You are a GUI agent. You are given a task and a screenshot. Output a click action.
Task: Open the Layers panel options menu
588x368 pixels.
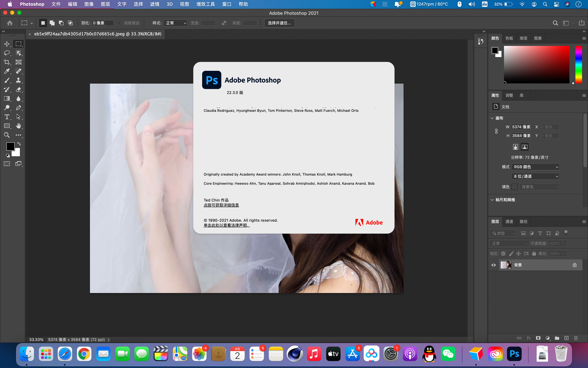pos(584,221)
